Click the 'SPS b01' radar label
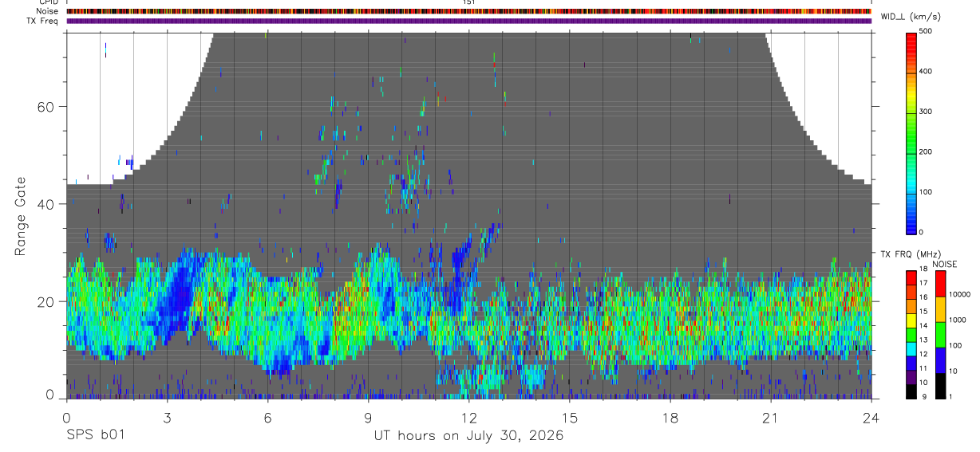 click(95, 436)
